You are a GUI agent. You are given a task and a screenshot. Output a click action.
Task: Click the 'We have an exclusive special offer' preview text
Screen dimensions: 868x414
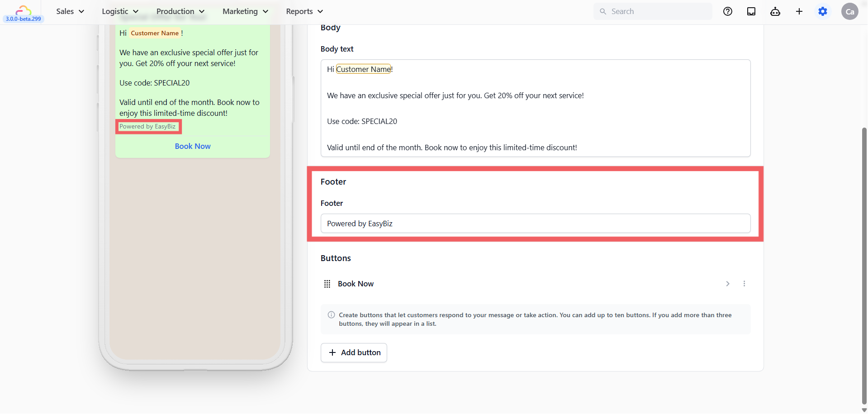189,58
